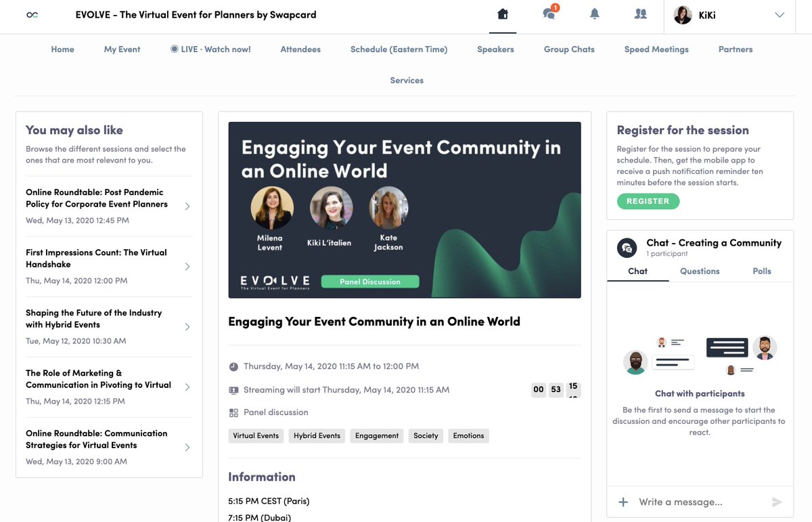This screenshot has width=812, height=522.
Task: Go to the Partners page
Action: 736,49
